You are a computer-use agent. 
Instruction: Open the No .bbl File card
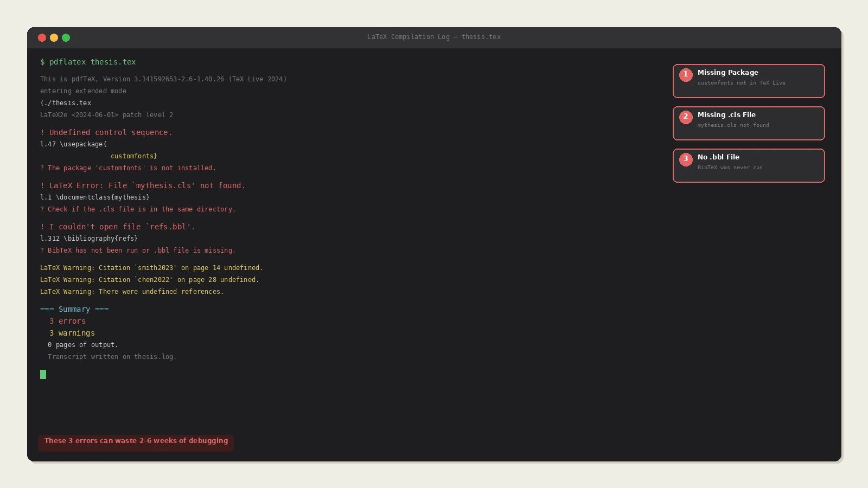pyautogui.click(x=749, y=166)
